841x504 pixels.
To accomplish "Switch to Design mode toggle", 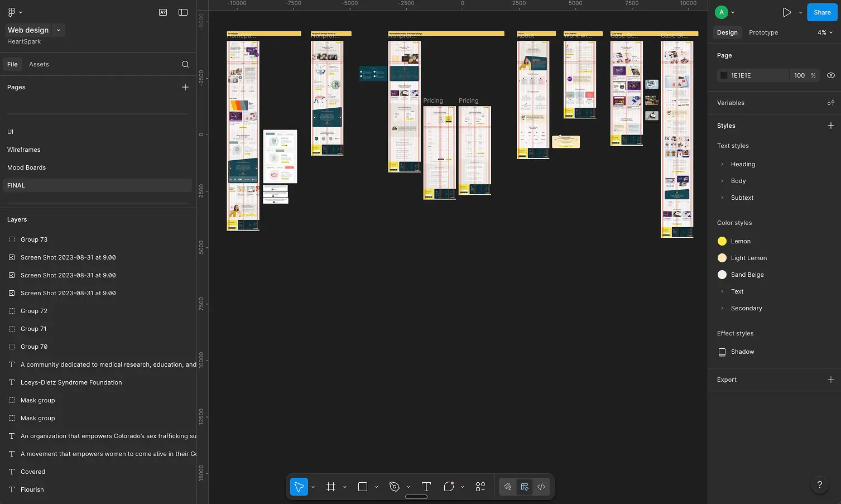I will (525, 487).
